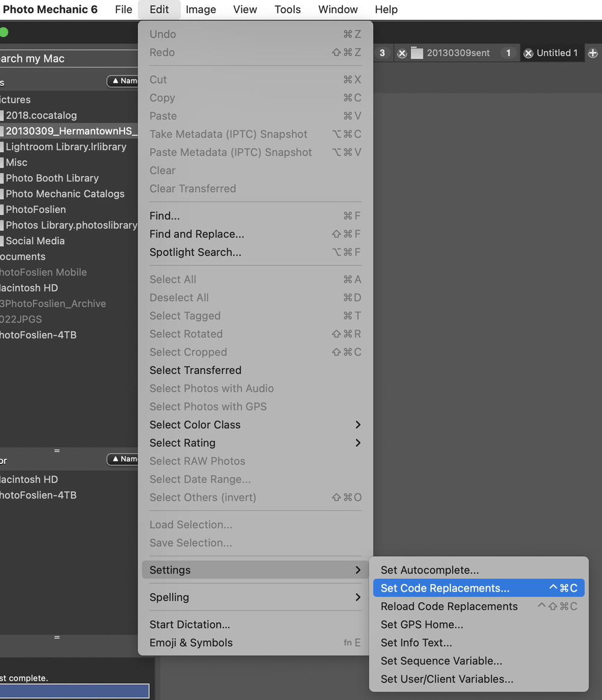This screenshot has width=602, height=700.
Task: Click the Search my Mac field
Action: coord(69,58)
